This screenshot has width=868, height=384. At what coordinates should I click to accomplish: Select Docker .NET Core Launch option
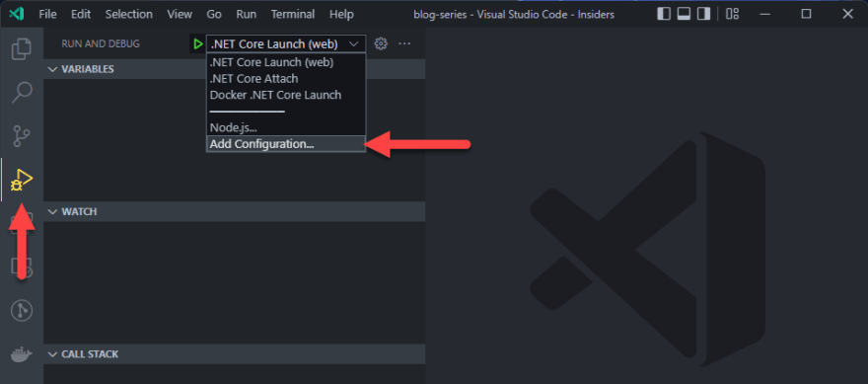point(286,95)
